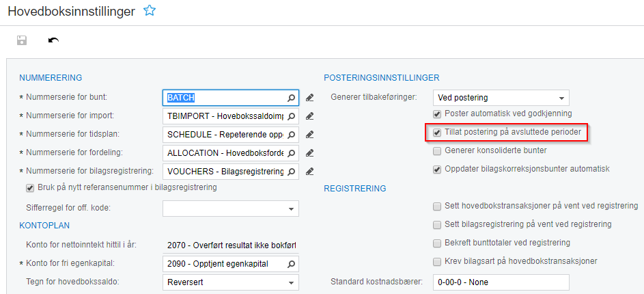The height and width of the screenshot is (294, 644).
Task: Check Krev bilagsart på hovedbokstransaksjoner
Action: click(x=437, y=261)
